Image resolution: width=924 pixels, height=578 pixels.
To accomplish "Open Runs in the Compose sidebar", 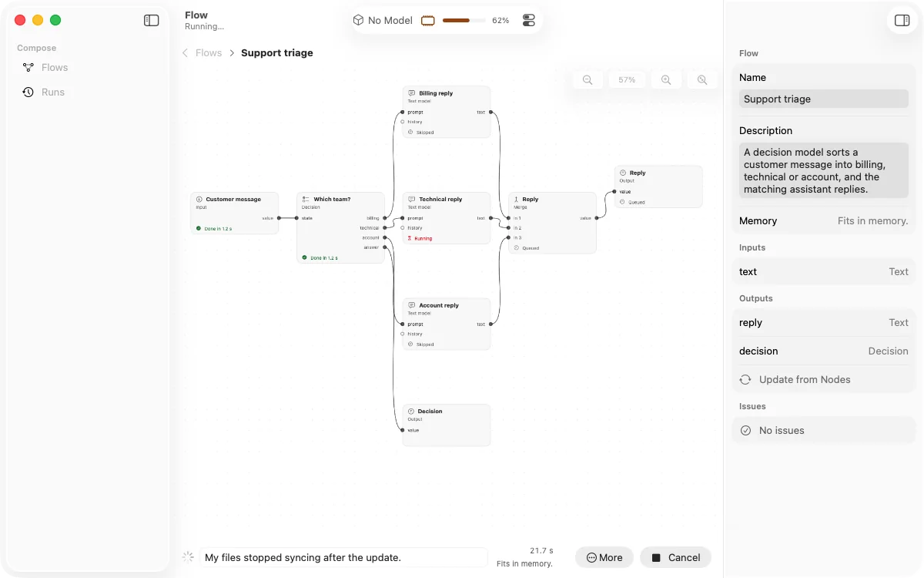I will click(x=53, y=92).
